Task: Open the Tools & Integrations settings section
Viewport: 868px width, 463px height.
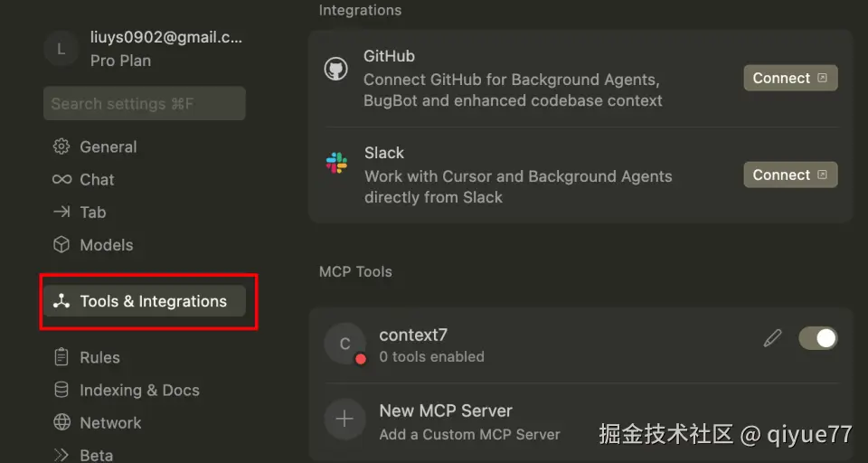Action: (145, 301)
